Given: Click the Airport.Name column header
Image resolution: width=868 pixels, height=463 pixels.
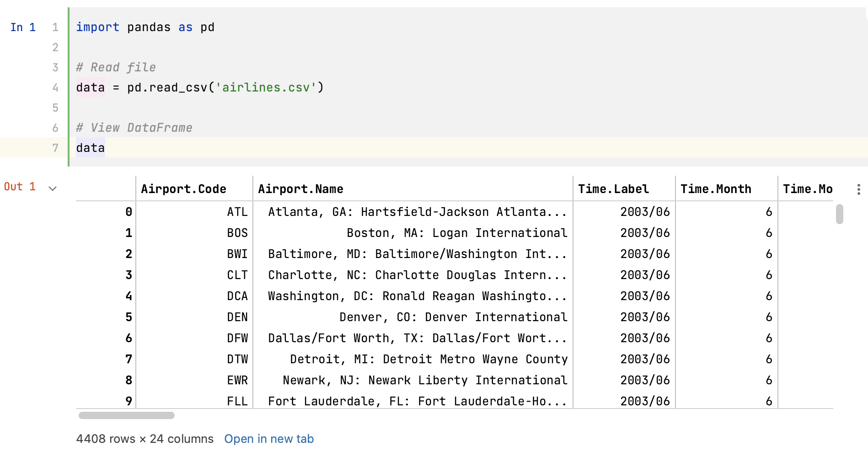Looking at the screenshot, I should pyautogui.click(x=301, y=188).
